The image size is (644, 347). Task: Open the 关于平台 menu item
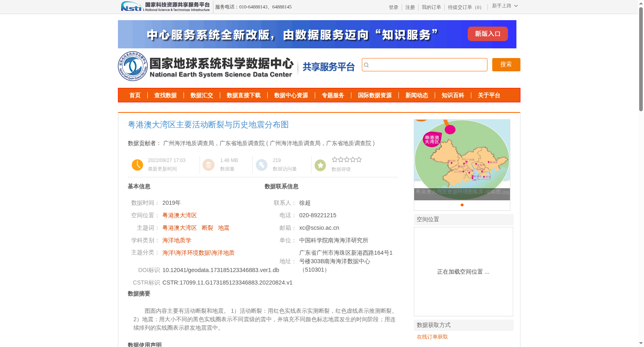[489, 96]
